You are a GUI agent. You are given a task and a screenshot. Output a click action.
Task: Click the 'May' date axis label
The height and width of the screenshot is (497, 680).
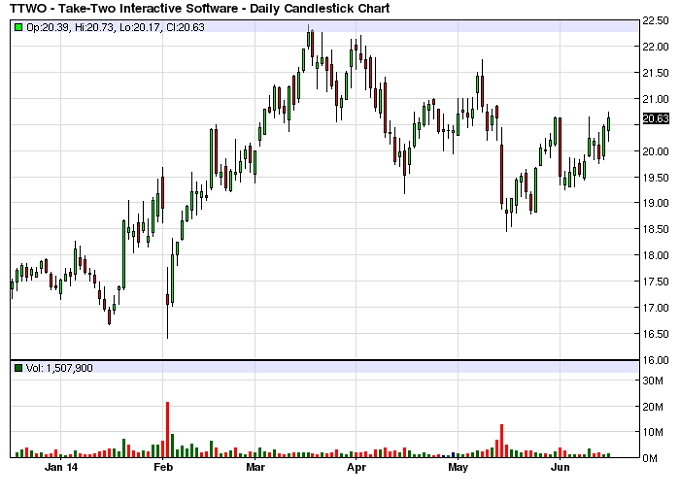458,468
